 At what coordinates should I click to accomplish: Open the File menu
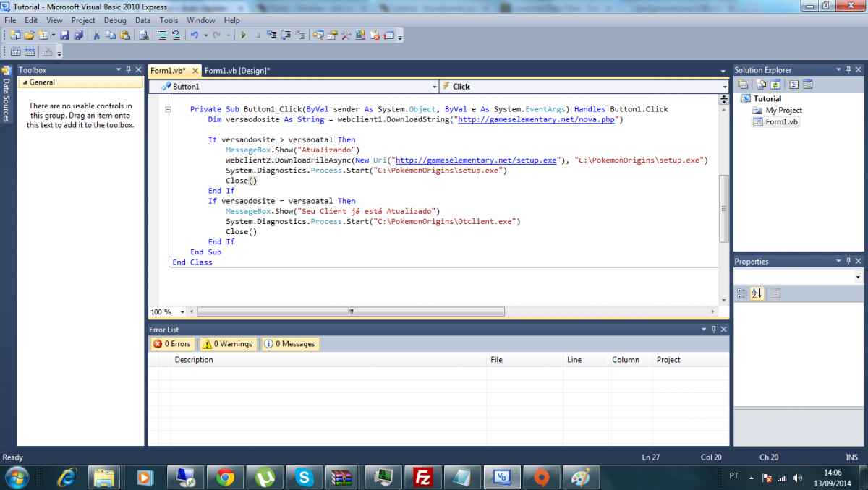(10, 20)
